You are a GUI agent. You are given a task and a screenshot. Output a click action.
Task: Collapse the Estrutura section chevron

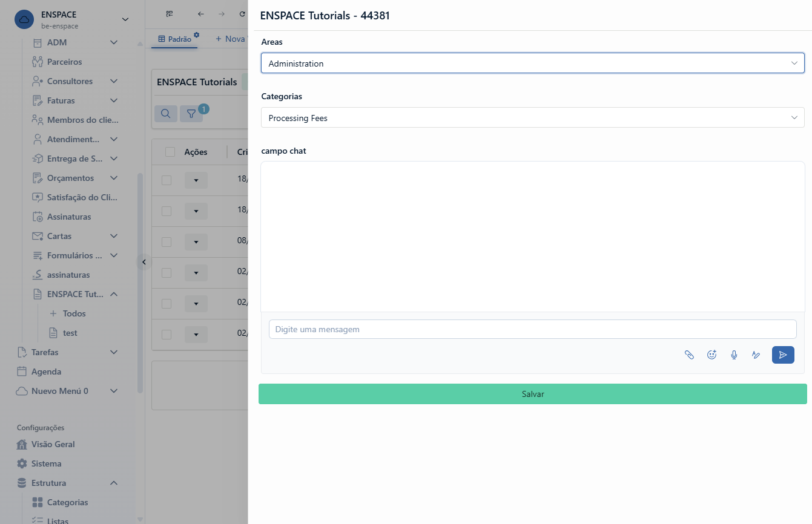point(114,483)
